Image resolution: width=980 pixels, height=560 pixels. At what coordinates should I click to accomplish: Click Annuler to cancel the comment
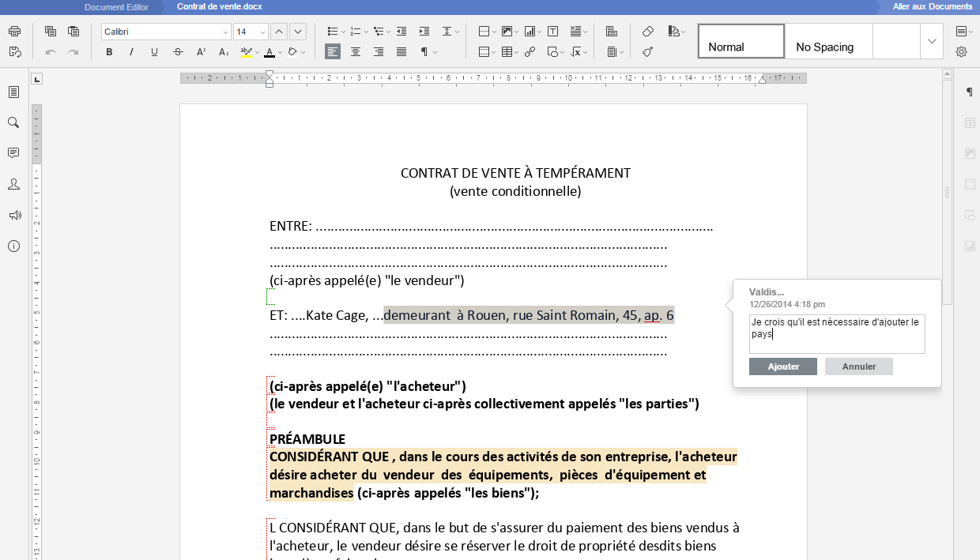859,366
